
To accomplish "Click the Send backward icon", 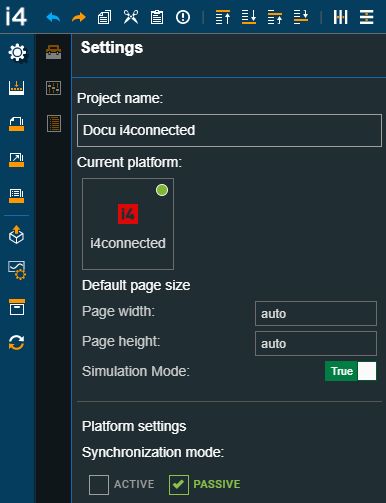I will (301, 17).
